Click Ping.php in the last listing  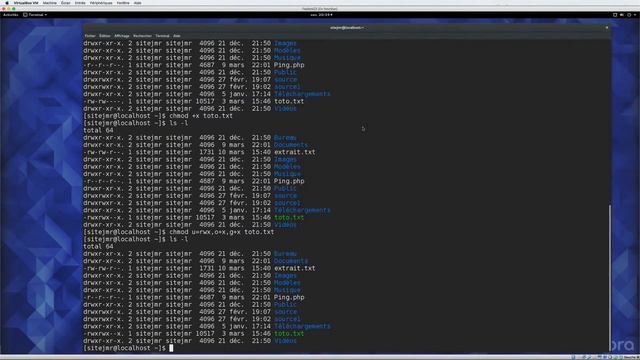point(289,297)
